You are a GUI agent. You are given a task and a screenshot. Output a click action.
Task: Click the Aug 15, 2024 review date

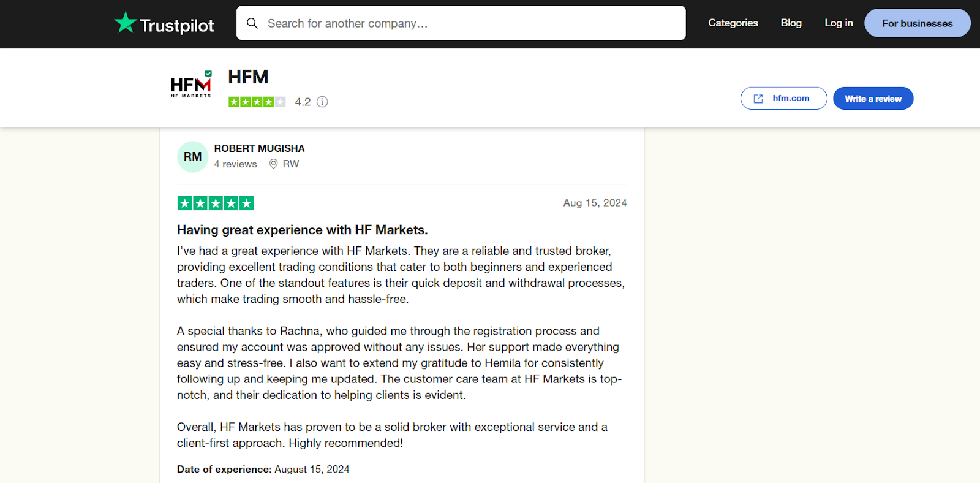pos(595,203)
